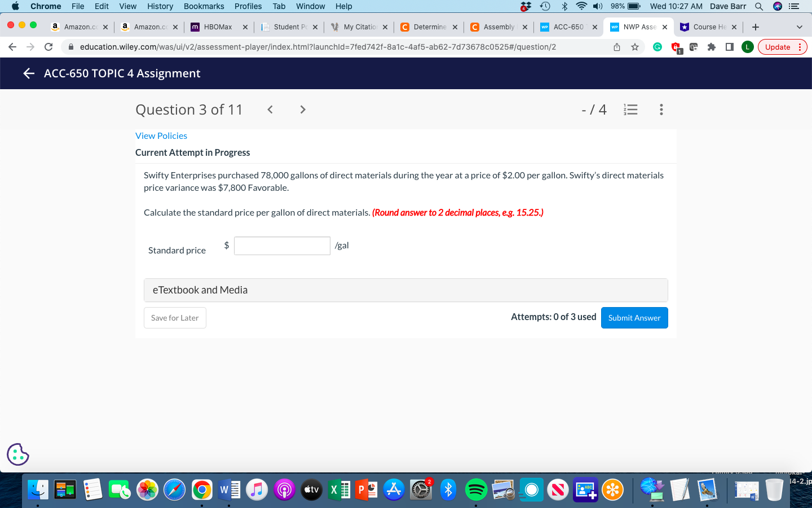Click the Submit Answer button

(x=634, y=318)
